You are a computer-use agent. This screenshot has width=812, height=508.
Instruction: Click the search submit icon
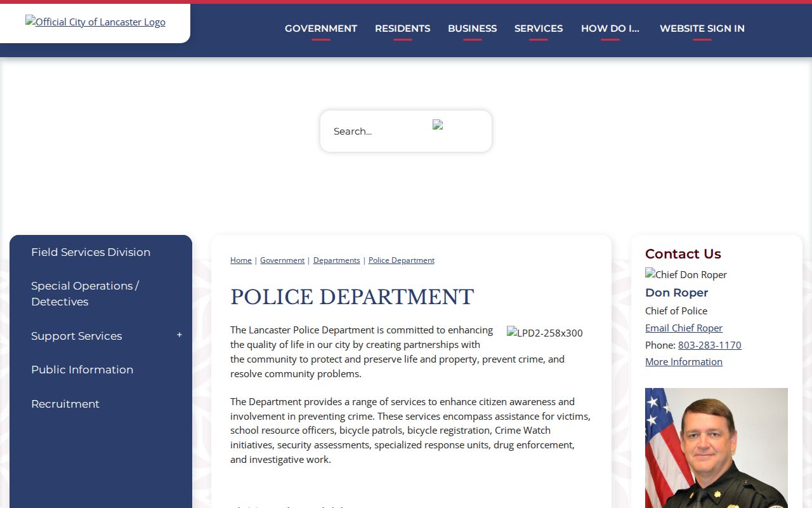(x=438, y=125)
